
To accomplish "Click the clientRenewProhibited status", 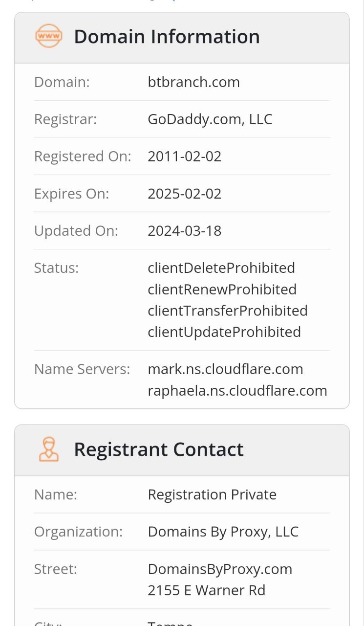I will pos(222,290).
